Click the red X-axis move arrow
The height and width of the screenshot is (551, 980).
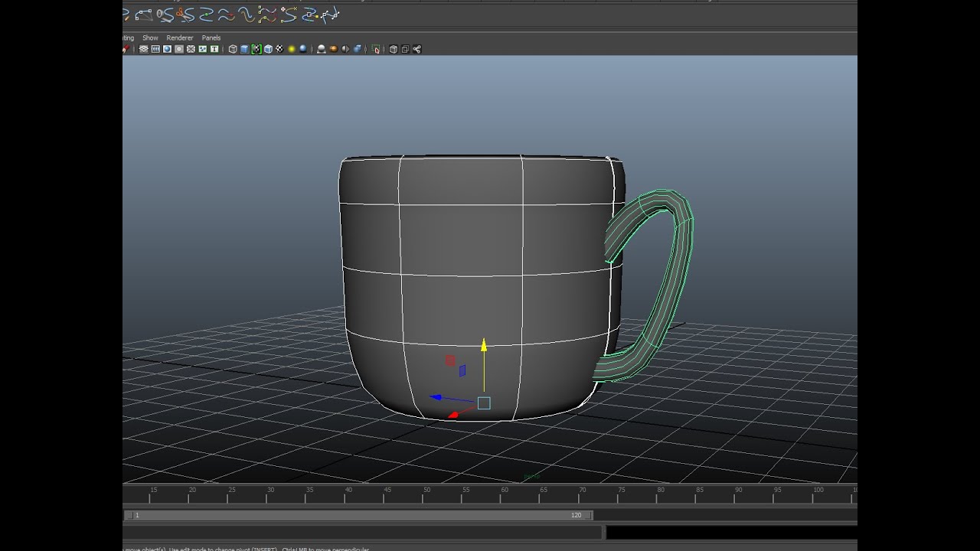pos(452,415)
